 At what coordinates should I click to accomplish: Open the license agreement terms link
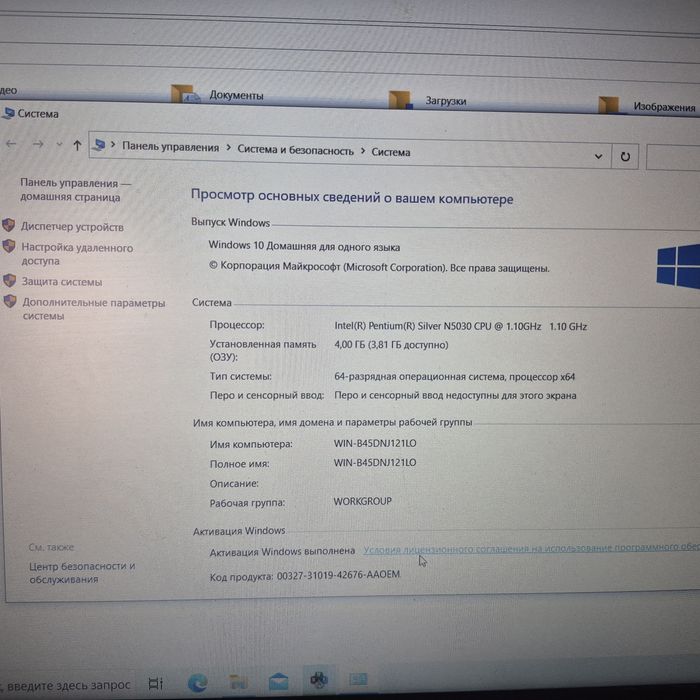pos(531,549)
